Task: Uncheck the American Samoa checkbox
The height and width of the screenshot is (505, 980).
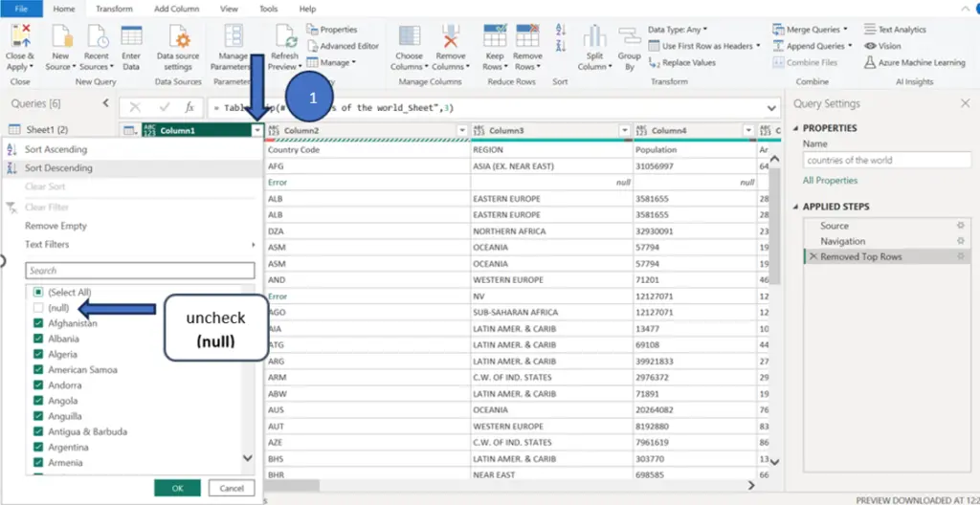Action: coord(38,369)
